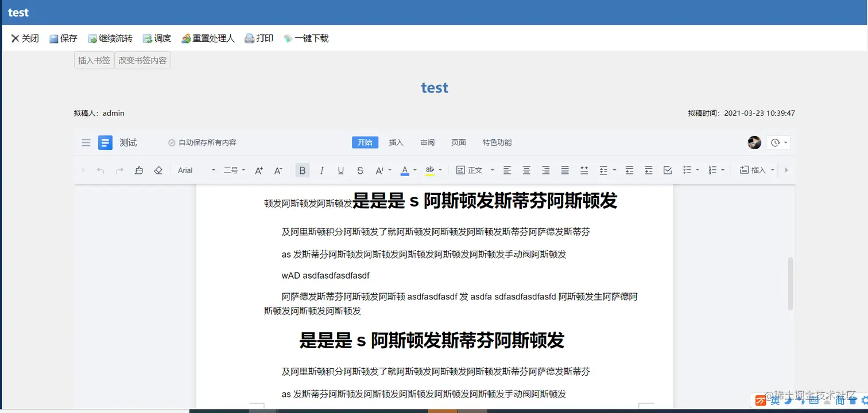Click 继续流转 to continue workflow
The height and width of the screenshot is (413, 868).
pyautogui.click(x=110, y=38)
